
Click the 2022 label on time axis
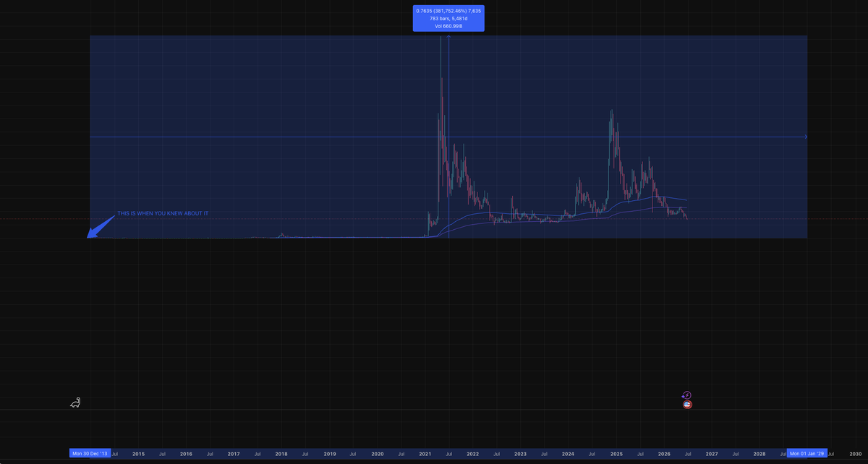[x=473, y=454]
